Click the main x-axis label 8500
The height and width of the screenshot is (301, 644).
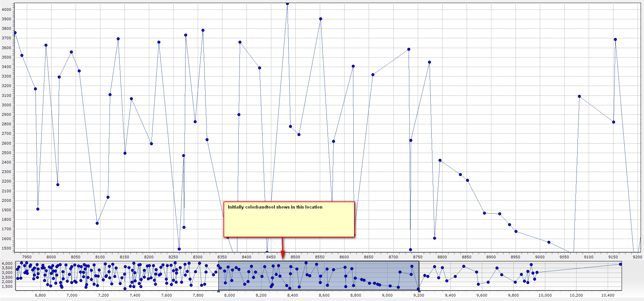click(x=295, y=257)
